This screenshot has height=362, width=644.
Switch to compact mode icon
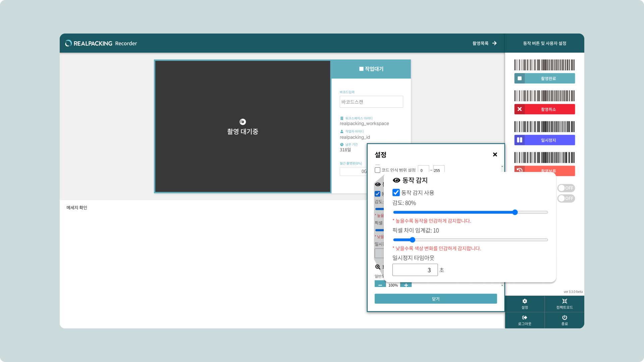click(565, 301)
